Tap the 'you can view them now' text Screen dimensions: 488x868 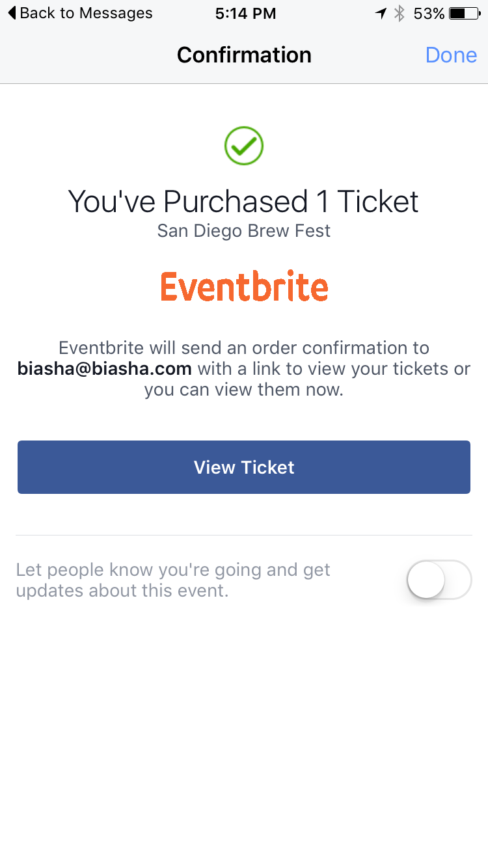(243, 390)
